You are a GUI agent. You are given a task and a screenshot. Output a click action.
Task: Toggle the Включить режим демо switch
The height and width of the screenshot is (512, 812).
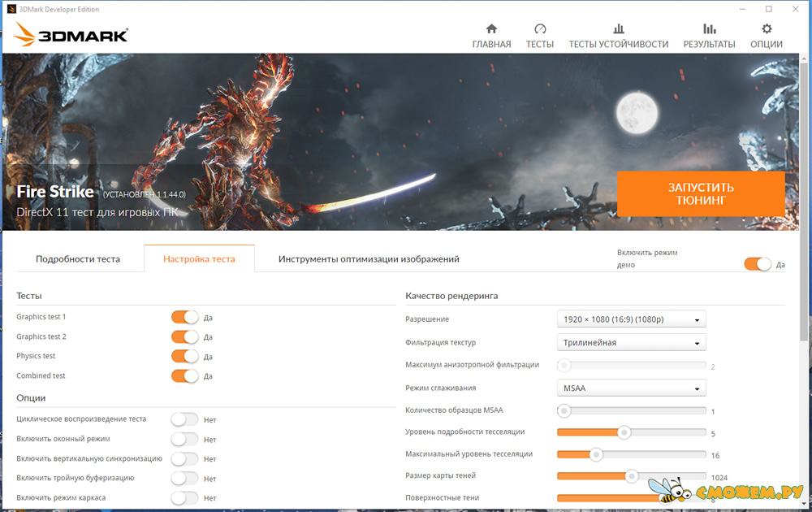757,264
